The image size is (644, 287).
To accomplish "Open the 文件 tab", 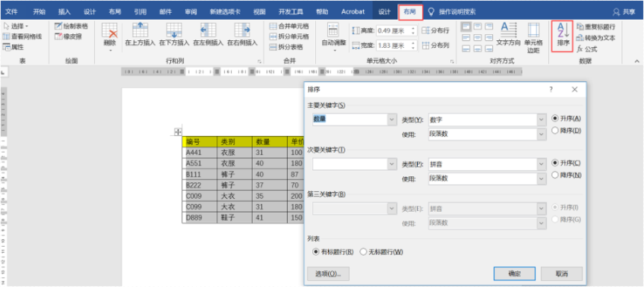I will pos(11,11).
